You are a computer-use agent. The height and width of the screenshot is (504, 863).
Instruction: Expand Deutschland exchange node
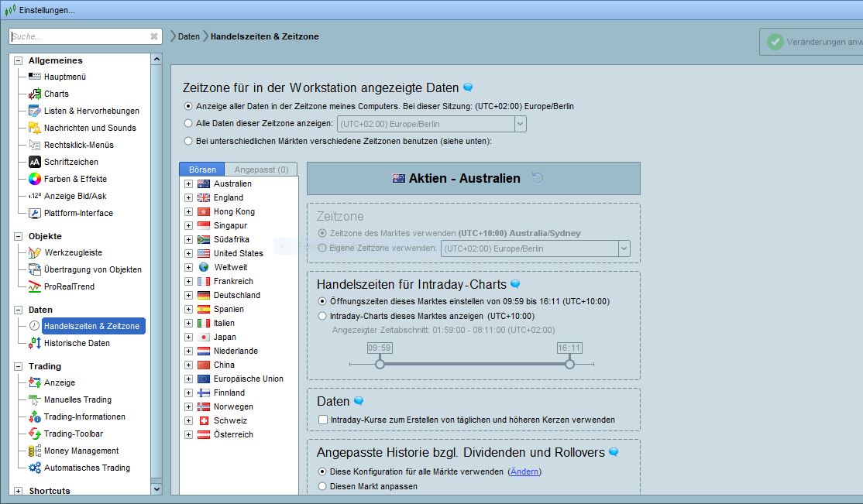[x=188, y=295]
